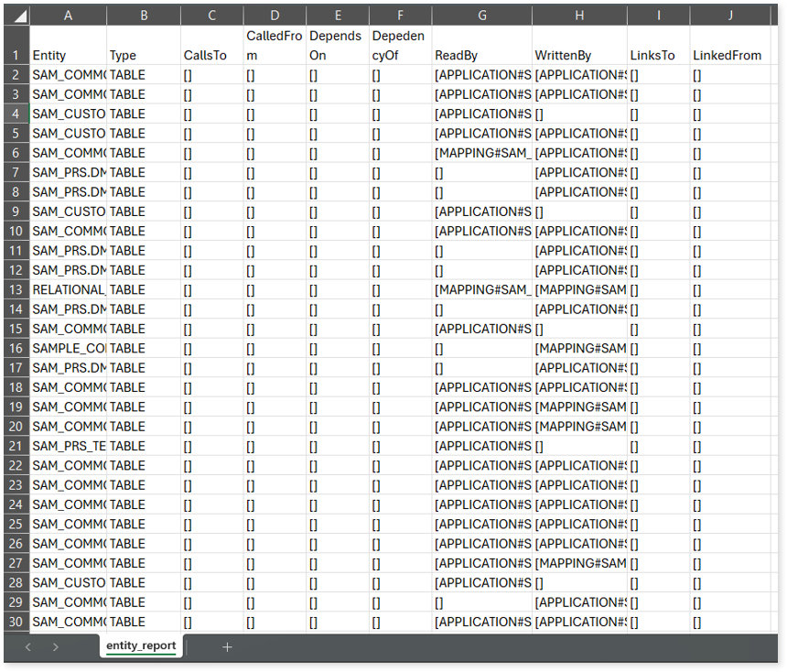Switch to the entity_report sheet tab

(x=142, y=646)
